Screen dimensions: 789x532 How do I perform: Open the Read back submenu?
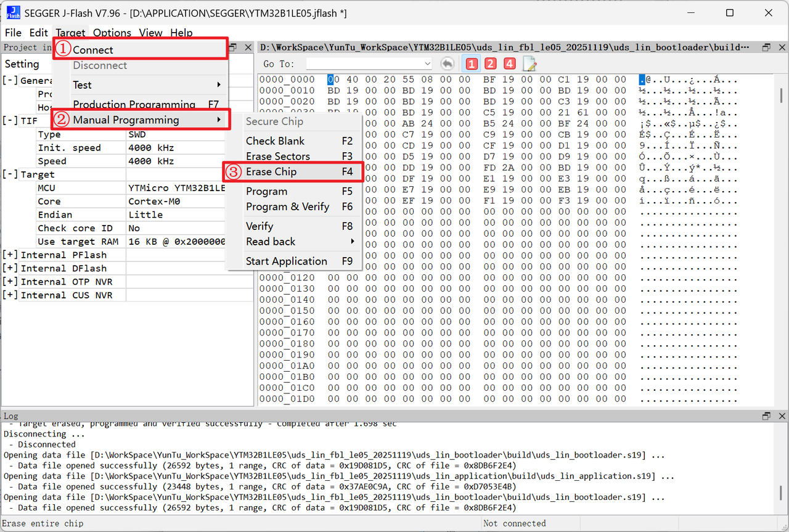[271, 242]
